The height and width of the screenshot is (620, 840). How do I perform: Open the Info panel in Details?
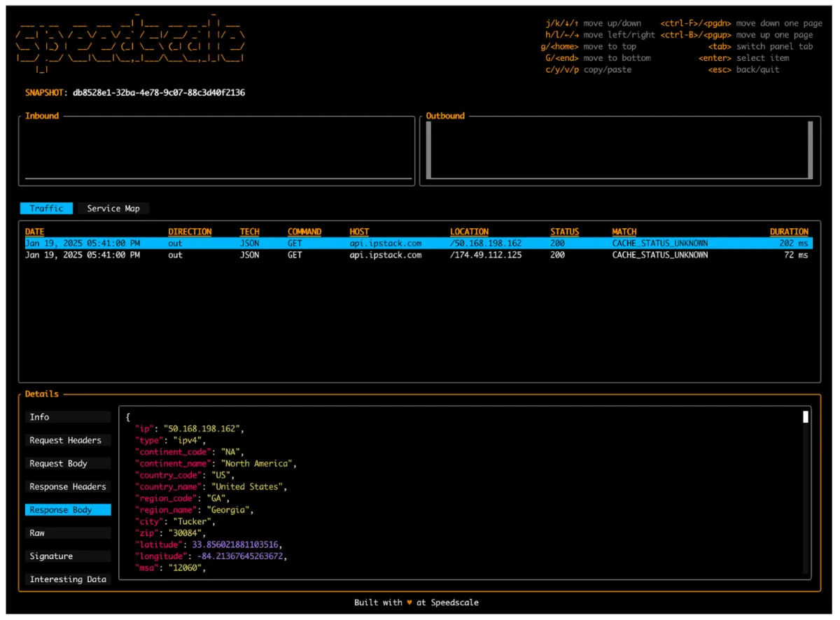[67, 416]
